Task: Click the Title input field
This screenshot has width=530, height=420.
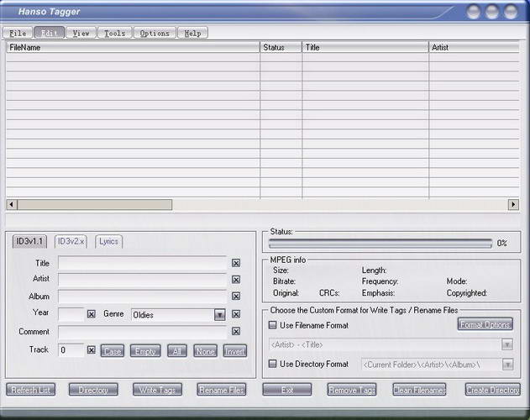Action: click(x=142, y=263)
